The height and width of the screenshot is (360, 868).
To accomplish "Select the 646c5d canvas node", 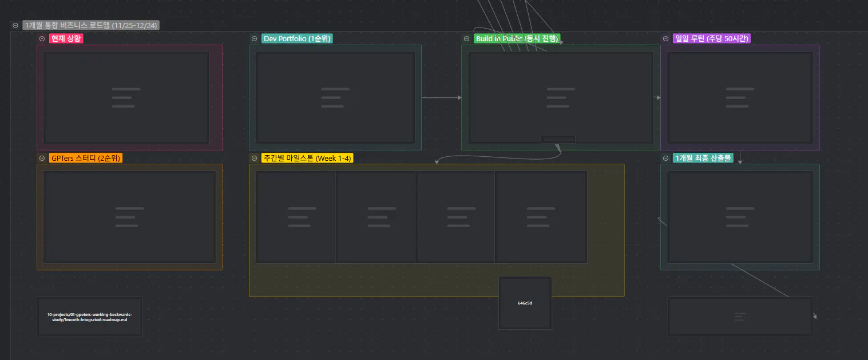I will 525,303.
